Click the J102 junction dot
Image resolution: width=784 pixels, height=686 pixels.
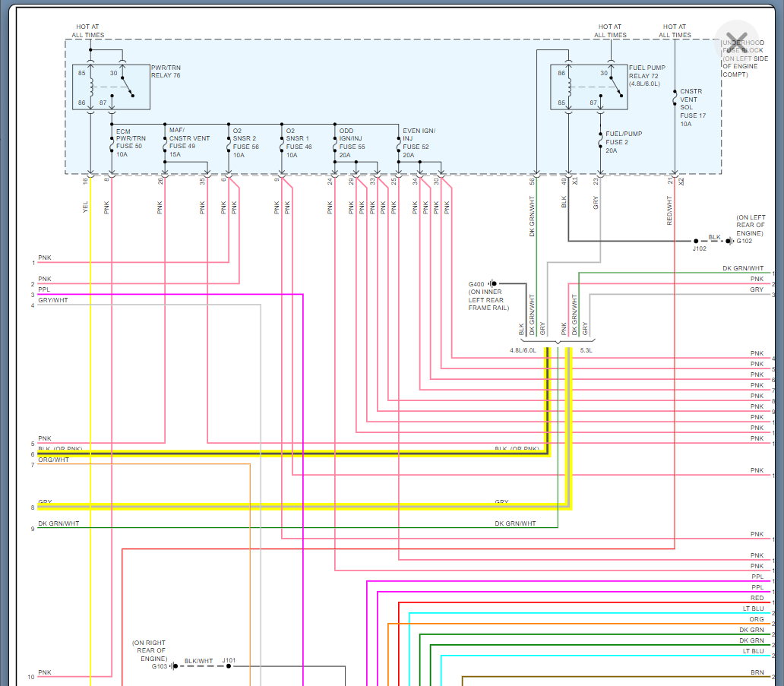tap(696, 242)
